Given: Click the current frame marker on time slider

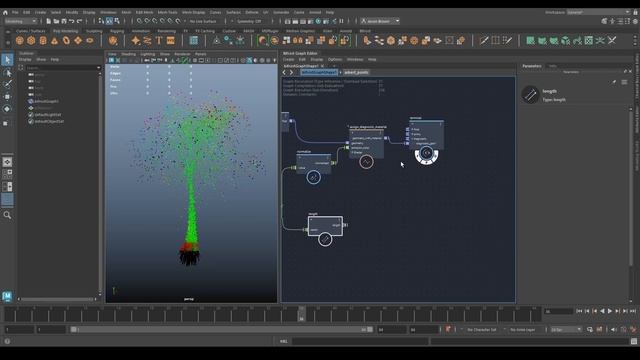Looking at the screenshot, I should (x=301, y=314).
